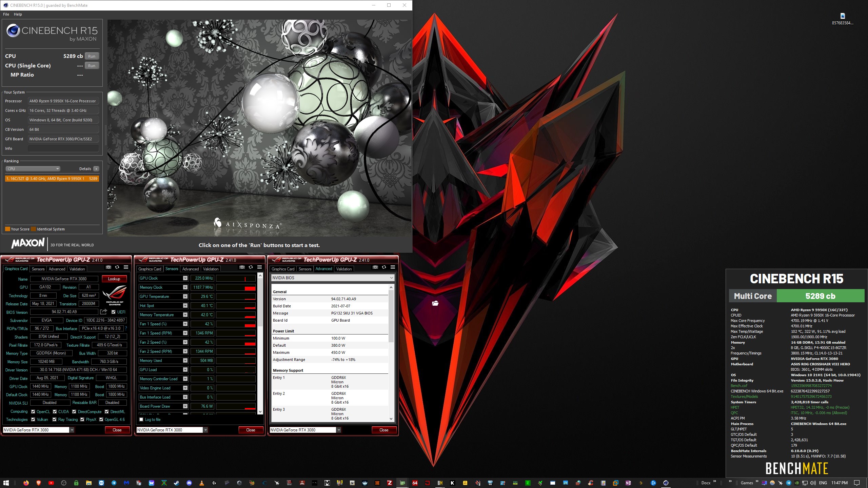Open YouTube icon in taskbar
This screenshot has width=868, height=488.
pos(51,483)
